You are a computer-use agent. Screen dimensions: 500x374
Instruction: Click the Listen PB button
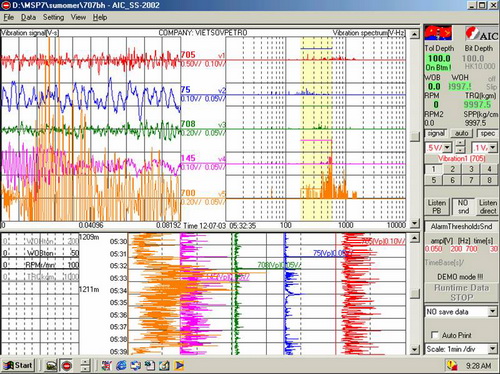click(x=437, y=207)
